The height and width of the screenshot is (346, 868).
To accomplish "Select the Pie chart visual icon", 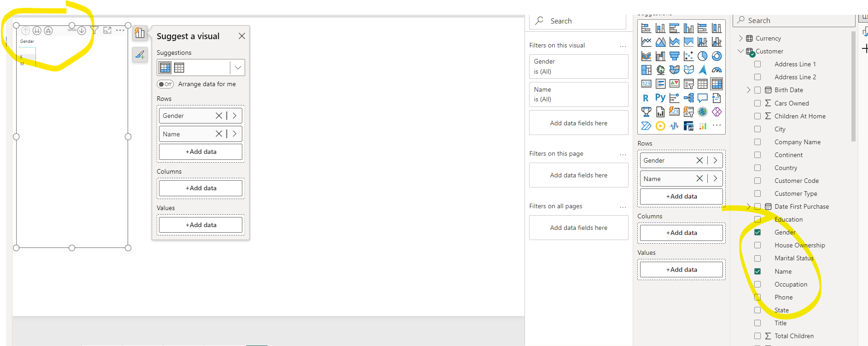I will [x=702, y=56].
